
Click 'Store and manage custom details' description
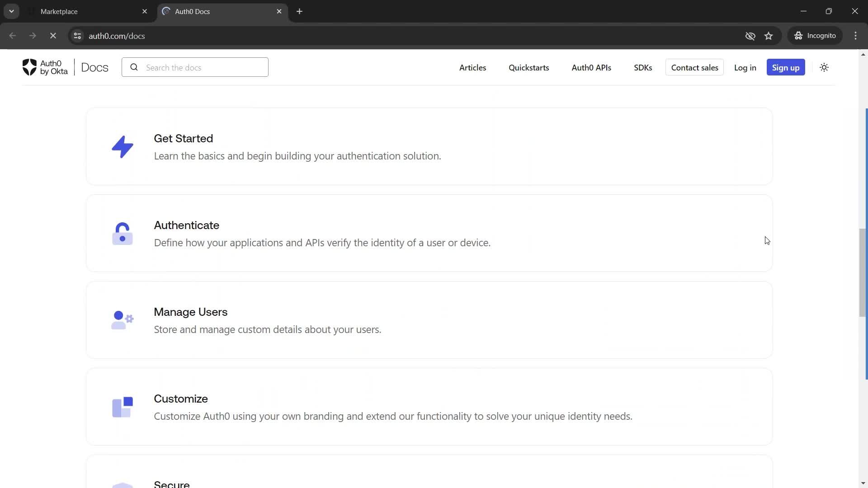pyautogui.click(x=268, y=329)
